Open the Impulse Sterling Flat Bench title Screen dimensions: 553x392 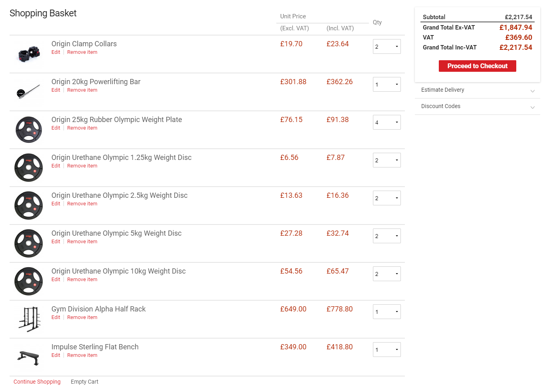(95, 347)
